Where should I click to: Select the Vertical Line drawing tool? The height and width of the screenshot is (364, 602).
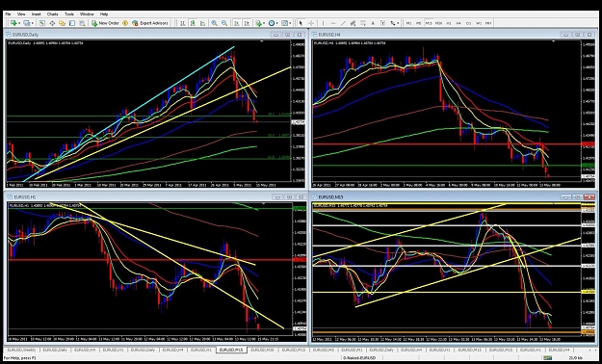[324, 23]
